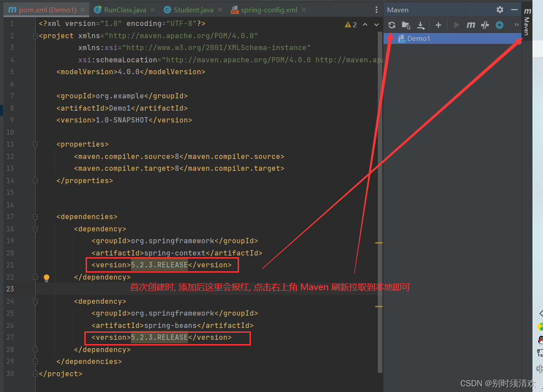This screenshot has width=543, height=392.
Task: Collapse the dependencies block fold marker
Action: click(35, 217)
